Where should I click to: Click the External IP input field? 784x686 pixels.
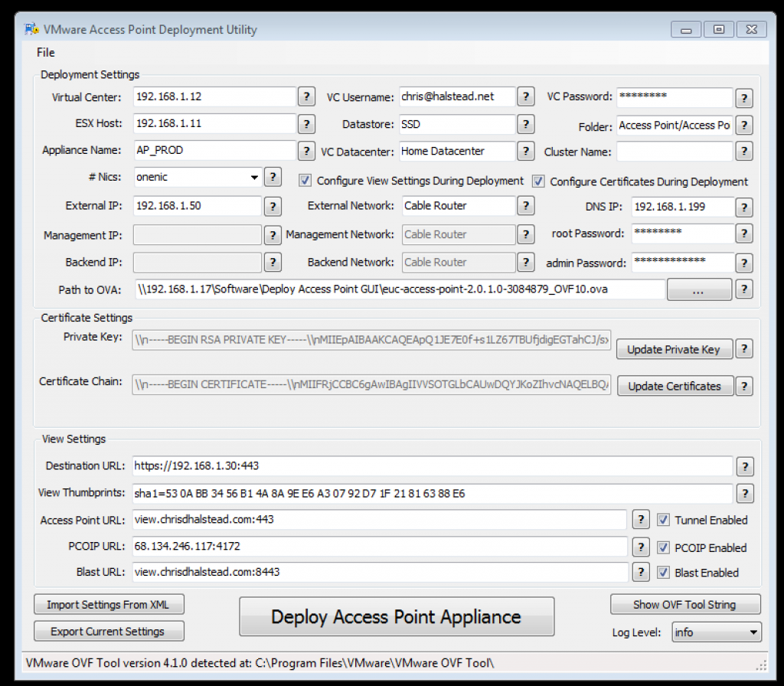click(198, 205)
